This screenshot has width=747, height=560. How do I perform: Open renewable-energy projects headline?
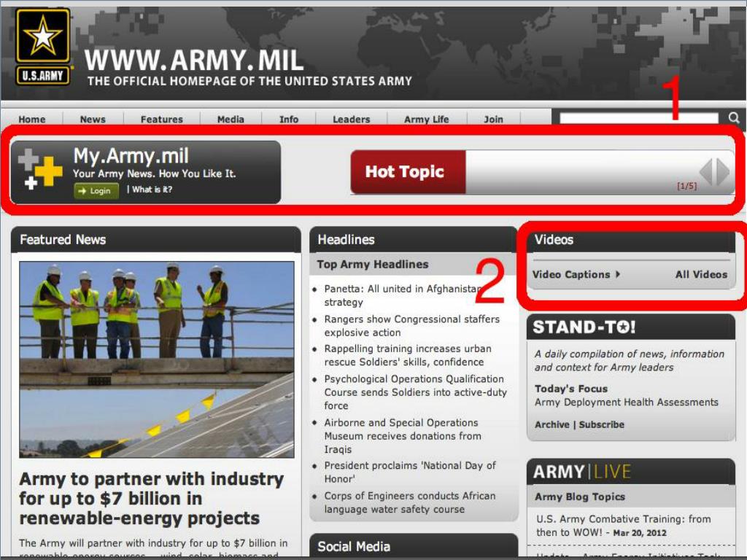152,498
